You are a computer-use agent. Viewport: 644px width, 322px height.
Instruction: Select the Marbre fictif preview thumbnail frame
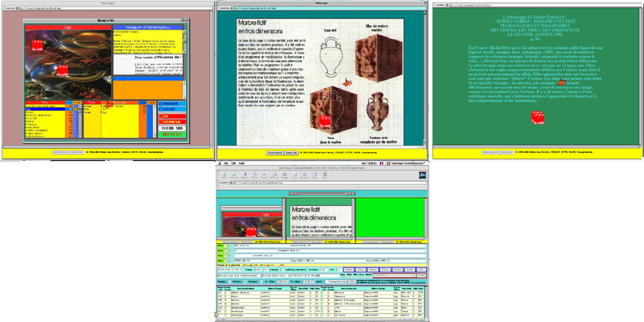319,218
